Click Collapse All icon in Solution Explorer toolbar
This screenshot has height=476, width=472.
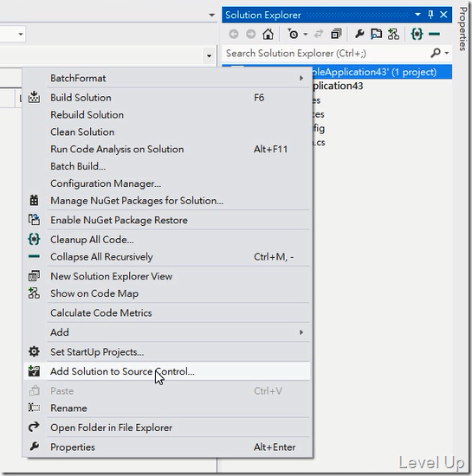click(336, 34)
